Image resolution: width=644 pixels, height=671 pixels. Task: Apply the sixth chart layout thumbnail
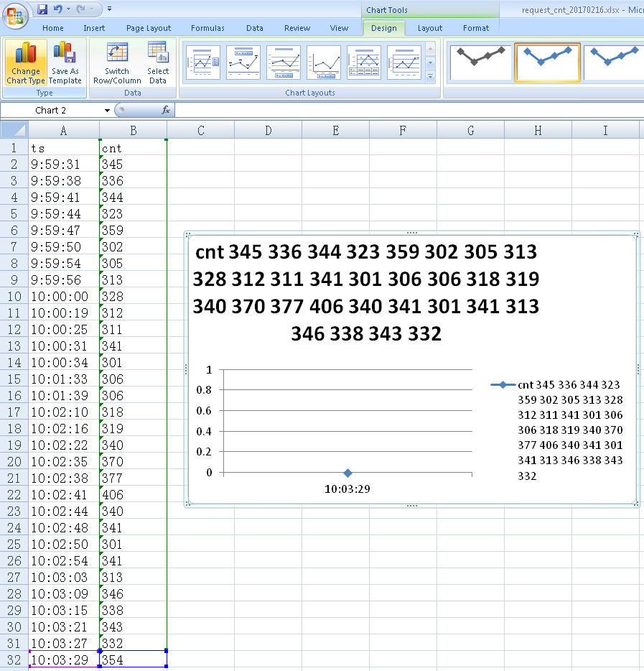coord(404,63)
